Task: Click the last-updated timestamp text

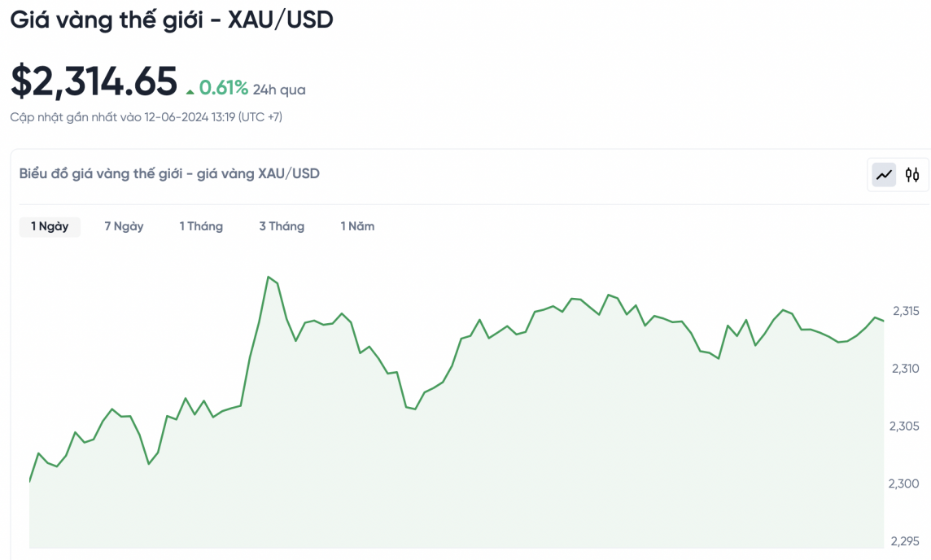Action: (x=146, y=117)
